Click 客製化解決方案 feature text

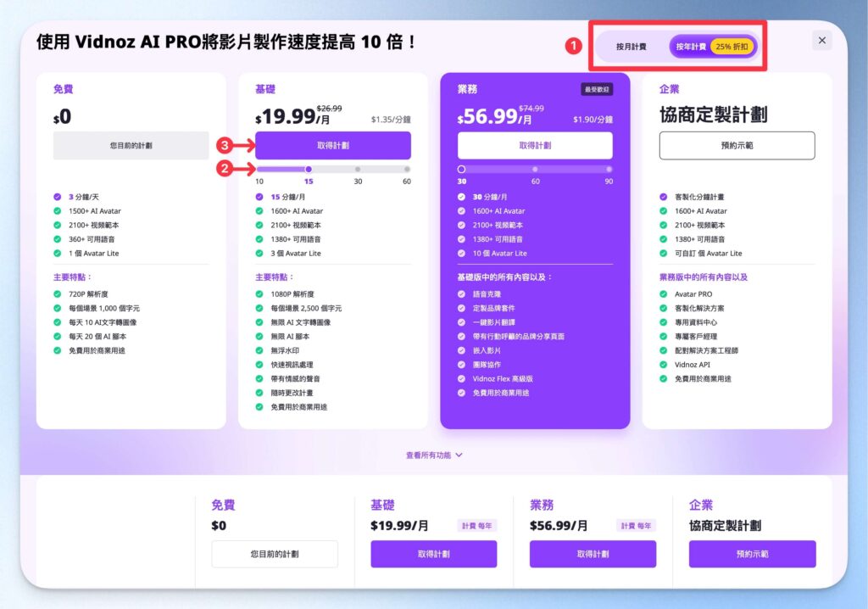[x=699, y=308]
